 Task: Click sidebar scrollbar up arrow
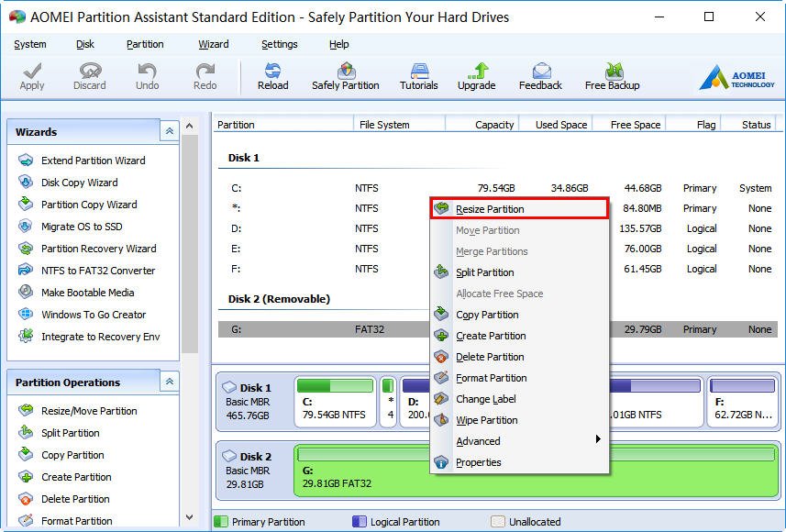click(190, 126)
